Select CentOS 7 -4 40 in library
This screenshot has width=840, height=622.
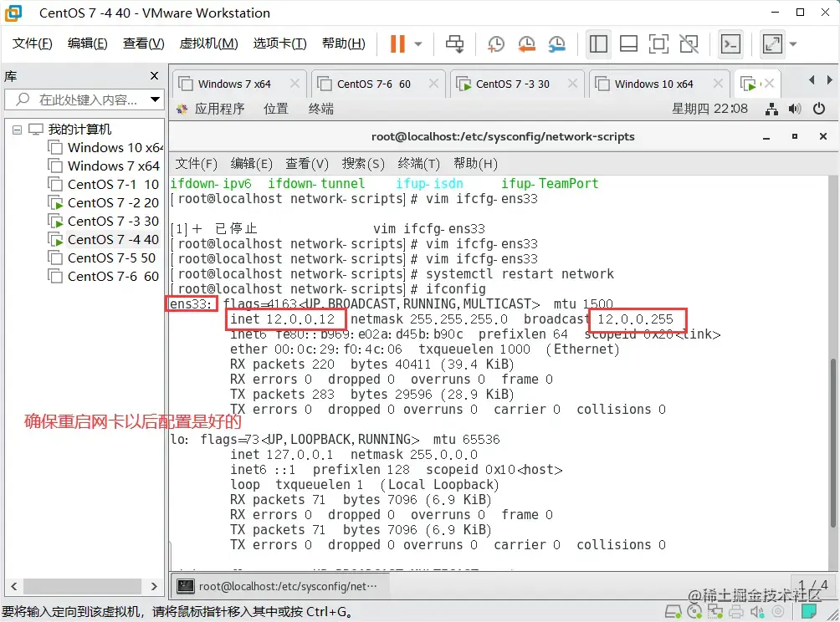[x=104, y=239]
